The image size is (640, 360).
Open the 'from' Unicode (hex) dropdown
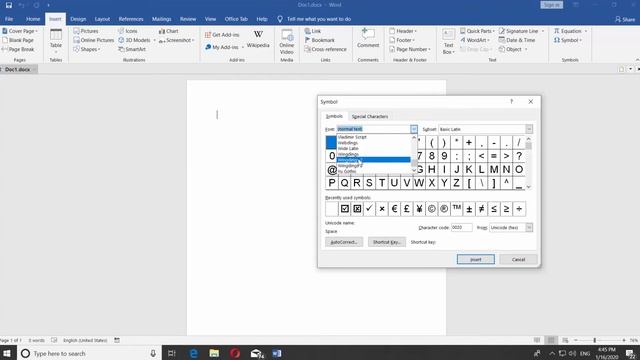pyautogui.click(x=529, y=227)
